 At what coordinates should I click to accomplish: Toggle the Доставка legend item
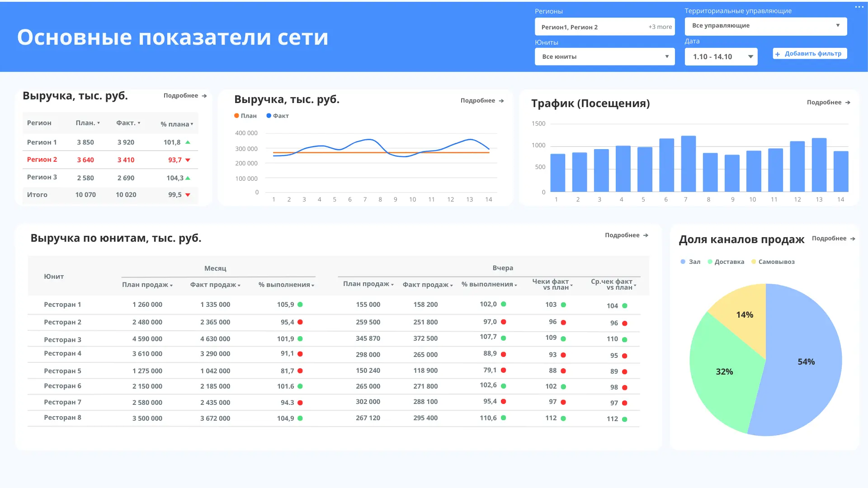coord(725,261)
